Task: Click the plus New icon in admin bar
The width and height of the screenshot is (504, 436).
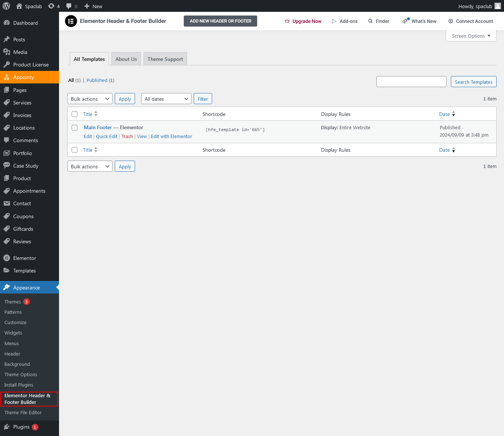Action: click(x=87, y=6)
